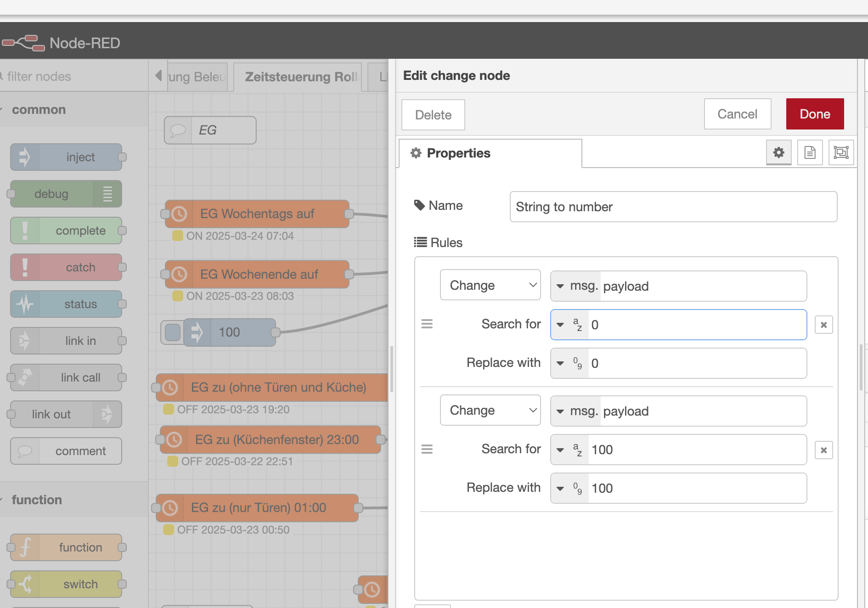Viewport: 868px width, 608px height.
Task: Select the EG comment node on canvas
Action: point(210,130)
